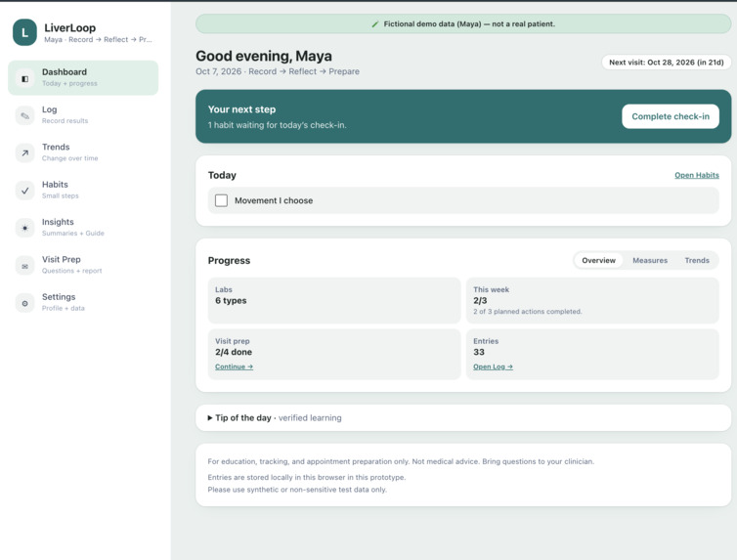737x560 pixels.
Task: Click the Your next step heading
Action: [241, 109]
